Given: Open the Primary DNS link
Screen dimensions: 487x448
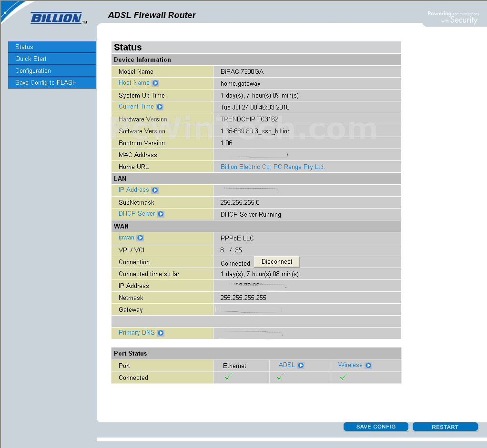Looking at the screenshot, I should (136, 333).
